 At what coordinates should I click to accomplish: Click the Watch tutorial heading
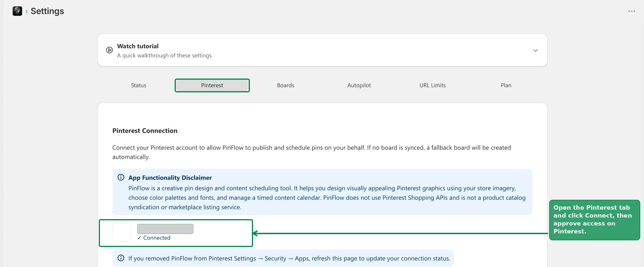point(138,46)
